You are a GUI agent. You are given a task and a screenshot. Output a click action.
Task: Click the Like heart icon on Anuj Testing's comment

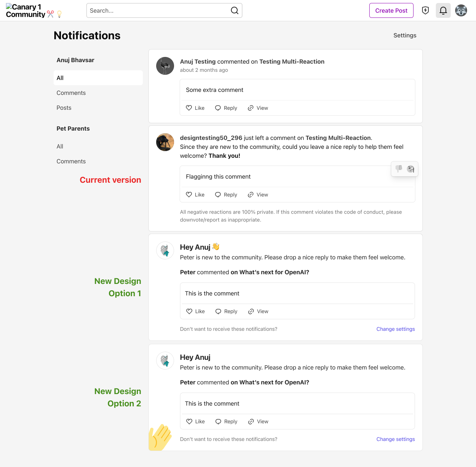(189, 108)
